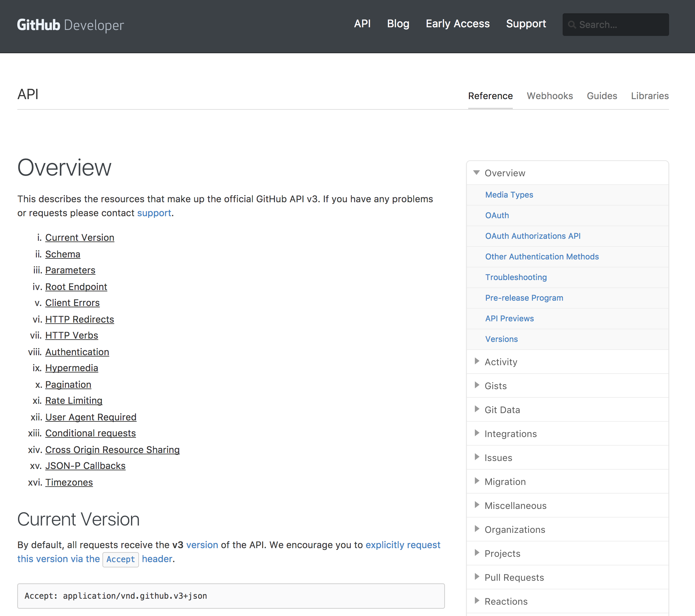Open Early Access in top navigation
The height and width of the screenshot is (616, 695).
457,24
